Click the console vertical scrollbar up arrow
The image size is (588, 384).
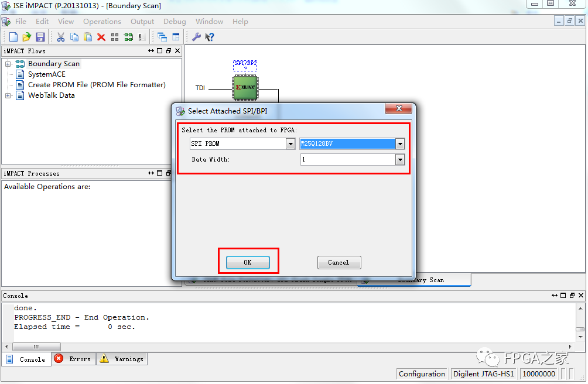click(580, 308)
